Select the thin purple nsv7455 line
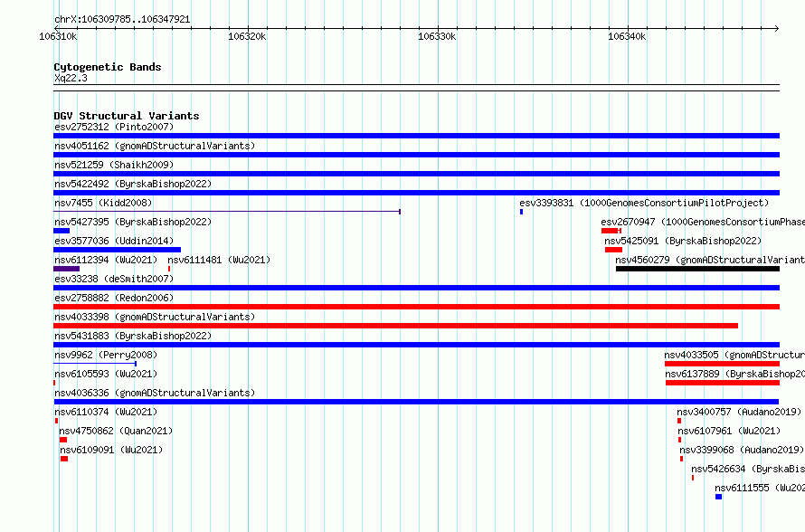The width and height of the screenshot is (805, 532). point(227,212)
